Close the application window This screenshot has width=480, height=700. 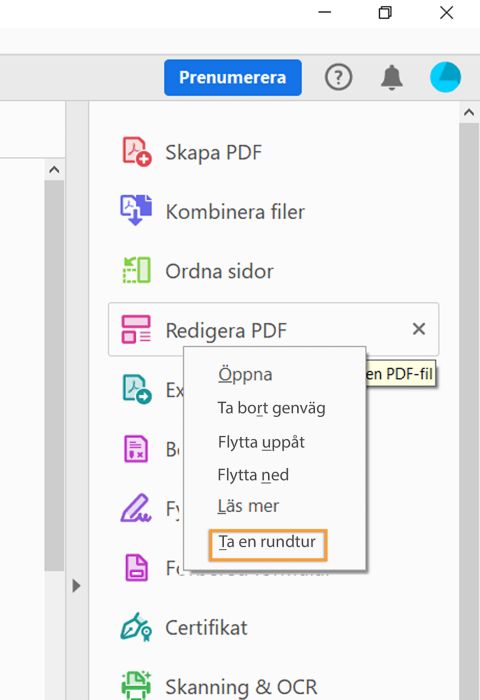pyautogui.click(x=447, y=12)
